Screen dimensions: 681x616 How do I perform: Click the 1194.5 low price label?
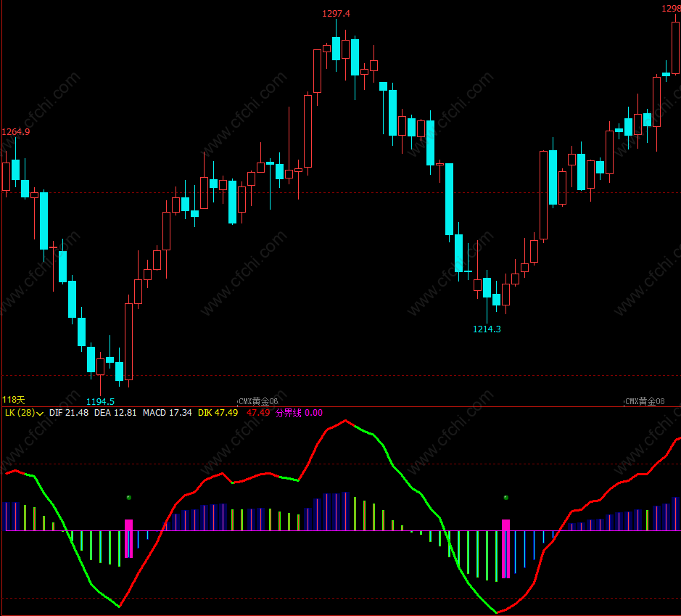100,401
